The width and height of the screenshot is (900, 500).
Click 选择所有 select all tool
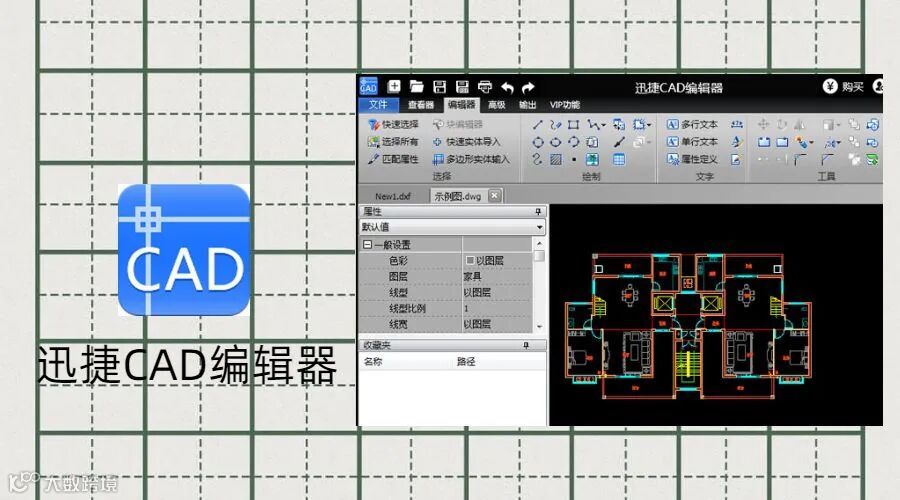pos(394,142)
